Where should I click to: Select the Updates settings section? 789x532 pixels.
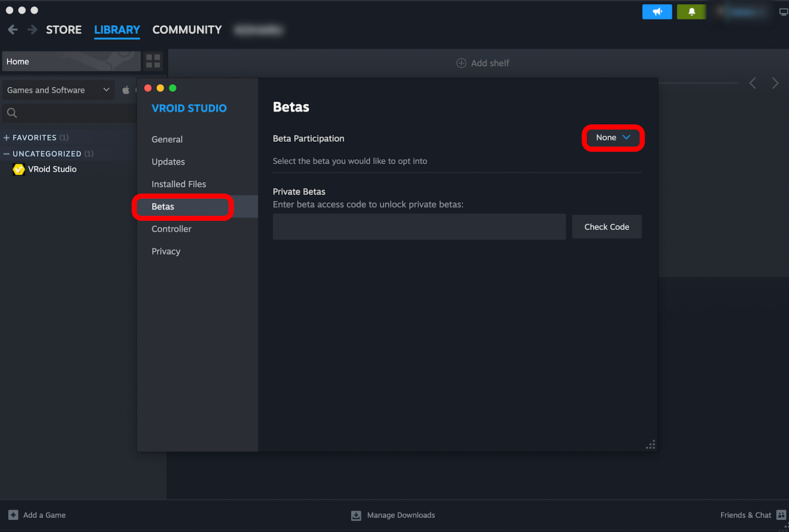[197, 162]
